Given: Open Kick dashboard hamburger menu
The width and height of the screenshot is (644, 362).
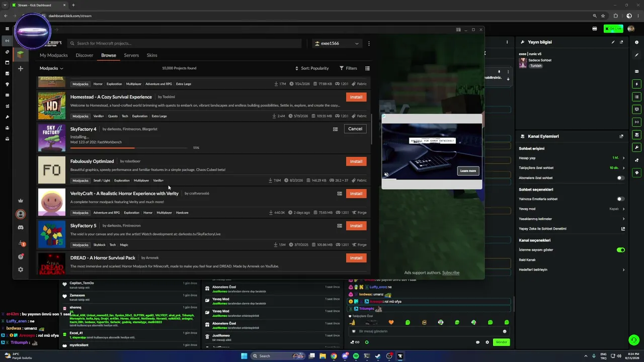Looking at the screenshot, I should coord(7,29).
